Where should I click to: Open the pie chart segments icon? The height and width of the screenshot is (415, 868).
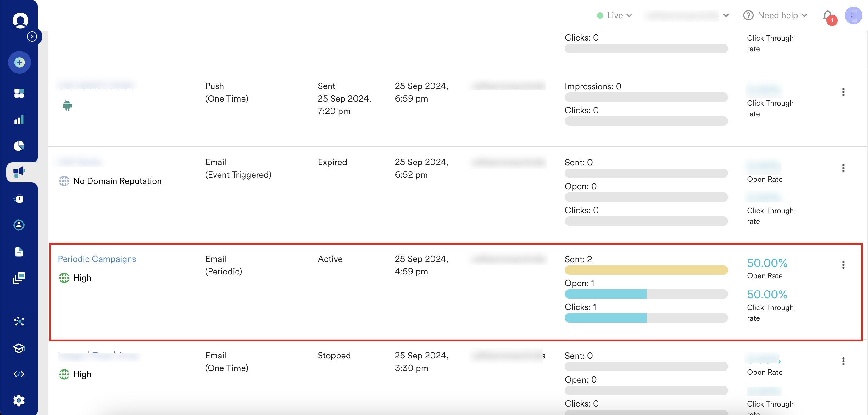pos(19,146)
